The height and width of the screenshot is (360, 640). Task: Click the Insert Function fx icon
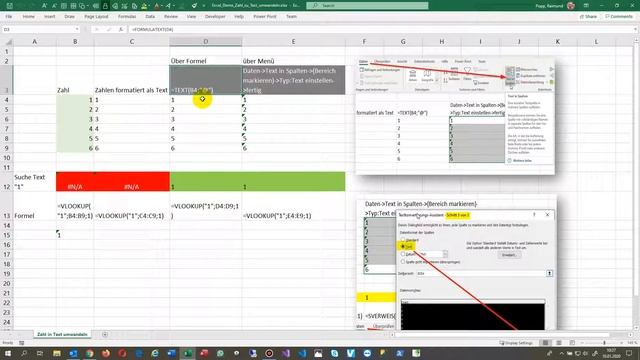tap(121, 29)
